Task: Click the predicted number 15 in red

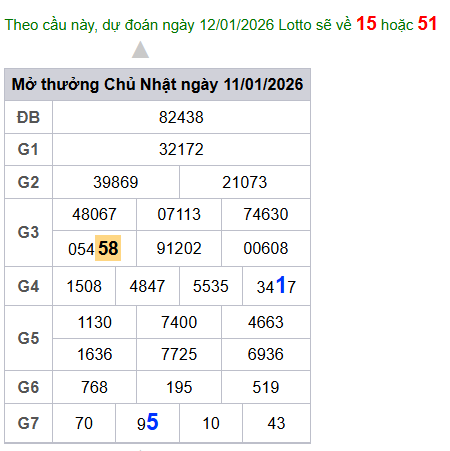Action: tap(366, 24)
